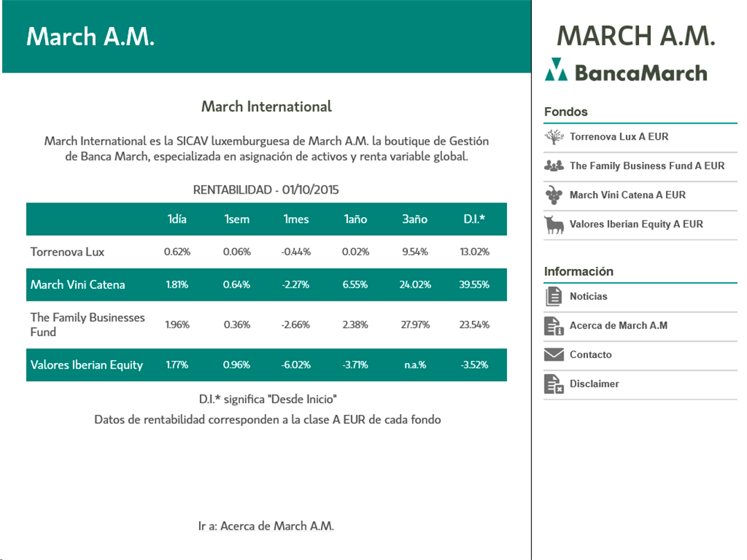This screenshot has width=747, height=560.
Task: Open Acerca de March A.M page
Action: 640,326
